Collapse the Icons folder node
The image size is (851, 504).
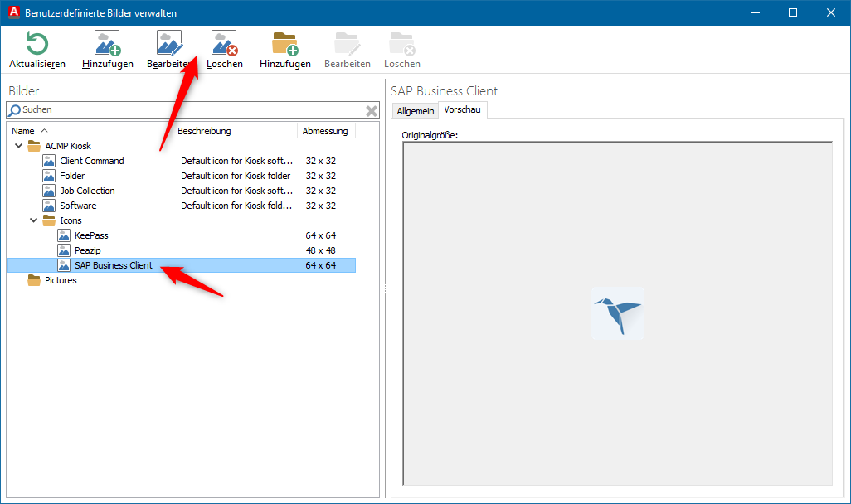pos(33,220)
